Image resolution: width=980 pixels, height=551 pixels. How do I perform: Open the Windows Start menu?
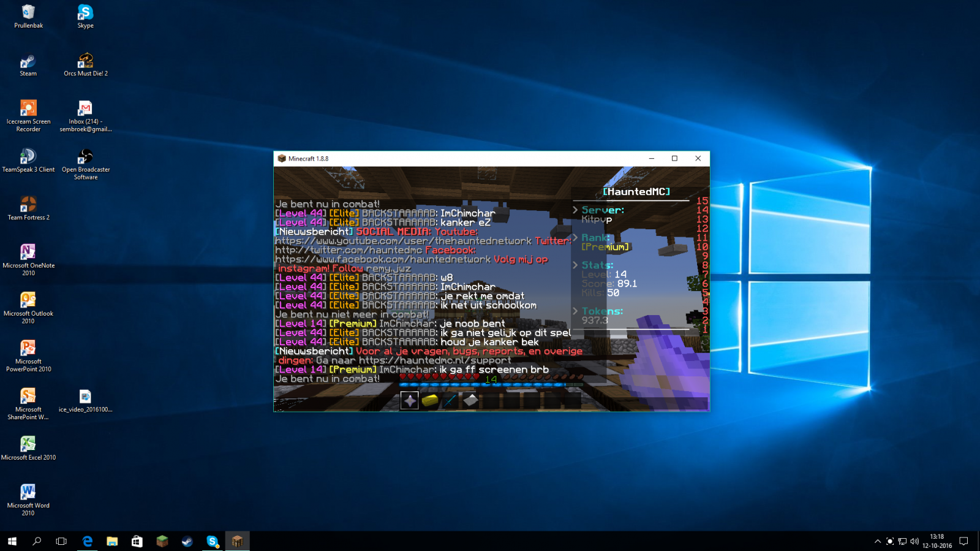click(12, 541)
